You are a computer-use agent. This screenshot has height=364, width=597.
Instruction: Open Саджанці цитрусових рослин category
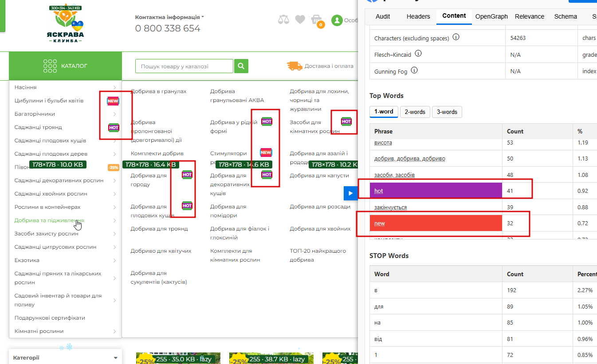tap(55, 247)
